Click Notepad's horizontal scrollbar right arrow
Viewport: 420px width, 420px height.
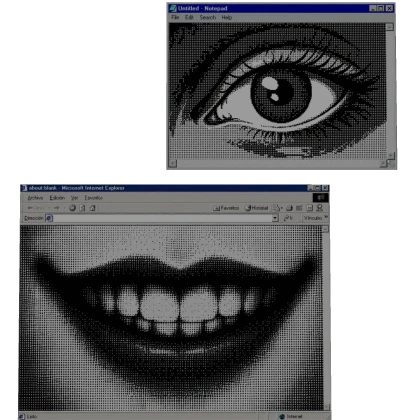pyautogui.click(x=383, y=163)
